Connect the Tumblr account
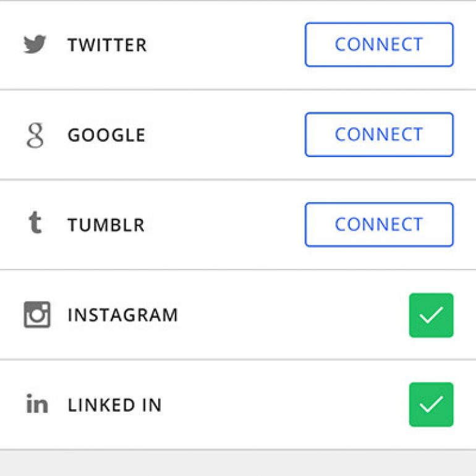 379,224
